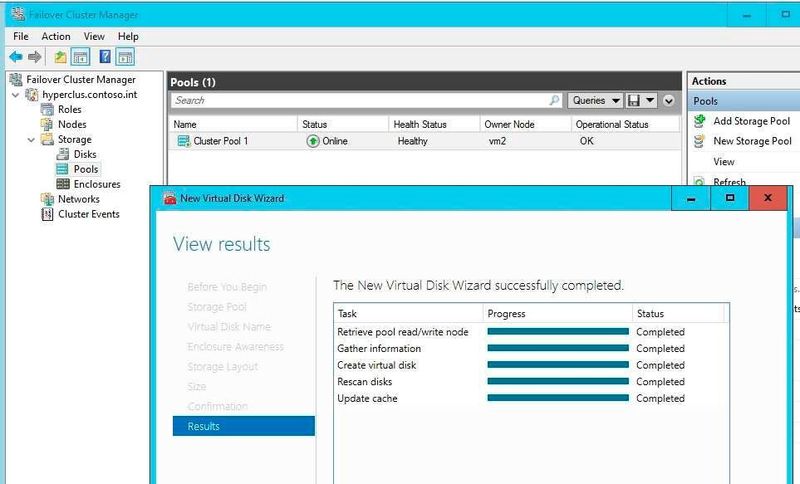
Task: Toggle the Show/Hide Action Pane icon
Action: tap(125, 57)
